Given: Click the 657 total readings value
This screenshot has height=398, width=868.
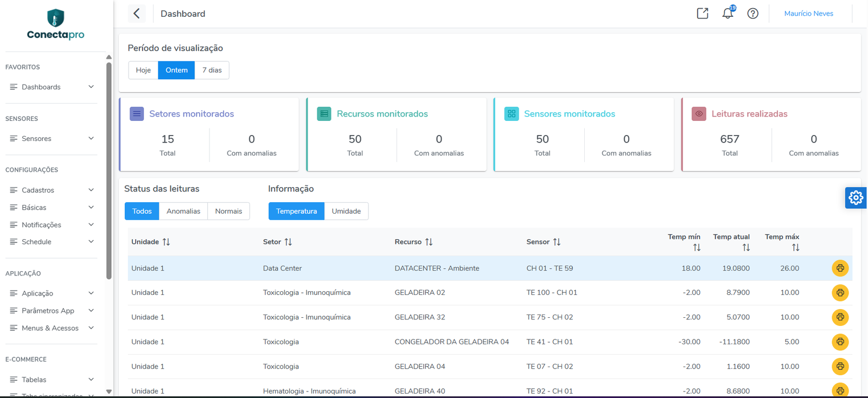Looking at the screenshot, I should 730,139.
